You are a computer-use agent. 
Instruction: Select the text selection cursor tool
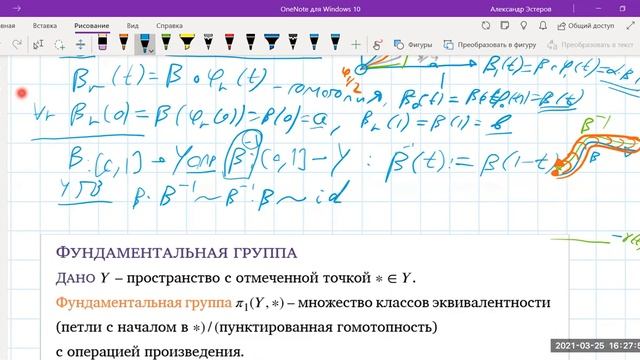pos(38,44)
